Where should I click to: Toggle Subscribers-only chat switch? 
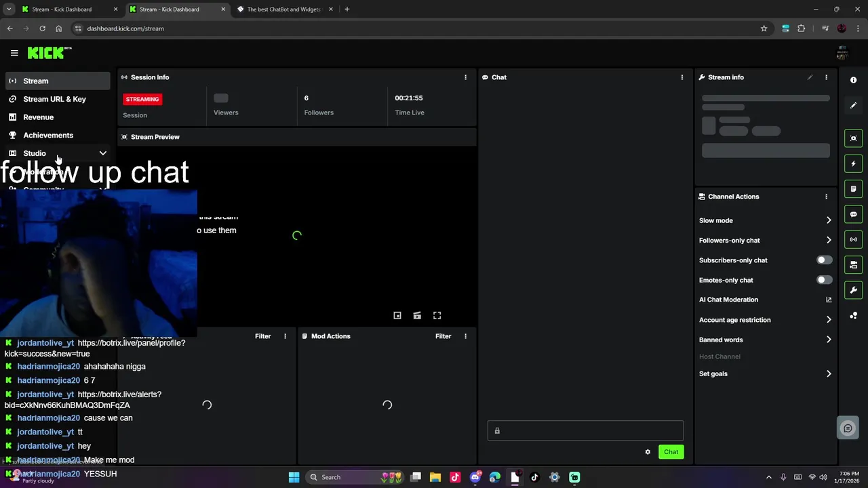tap(824, 260)
